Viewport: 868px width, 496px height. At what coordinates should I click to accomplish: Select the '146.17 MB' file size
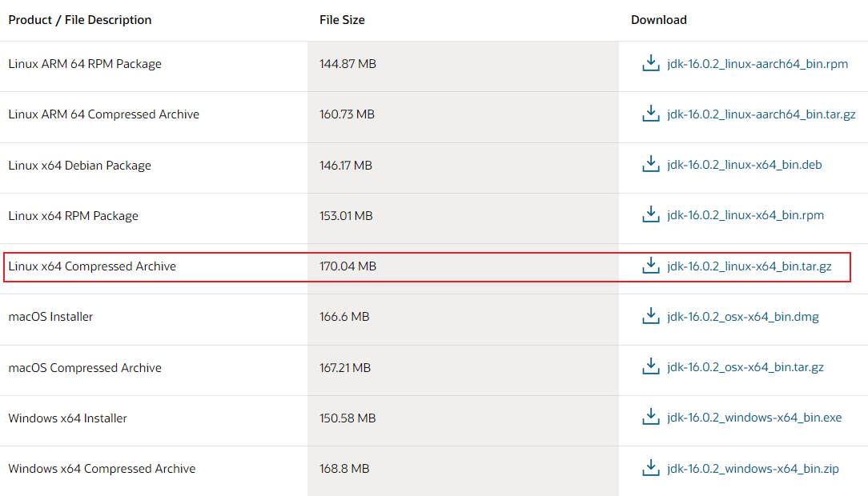click(346, 166)
